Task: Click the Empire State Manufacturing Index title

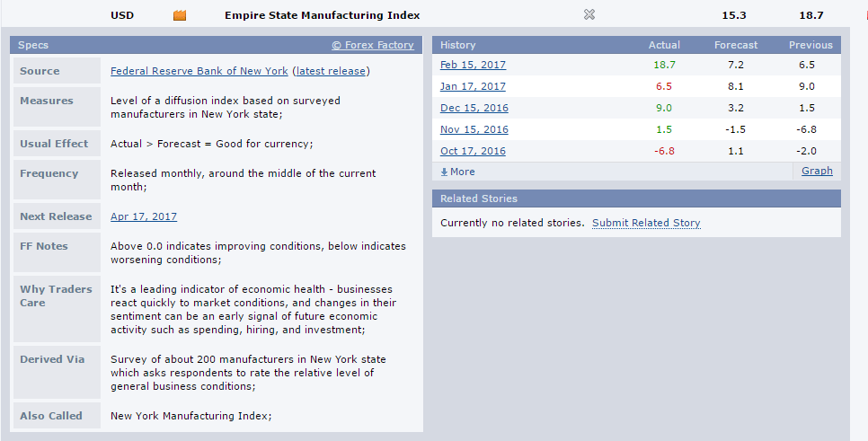Action: coord(323,15)
